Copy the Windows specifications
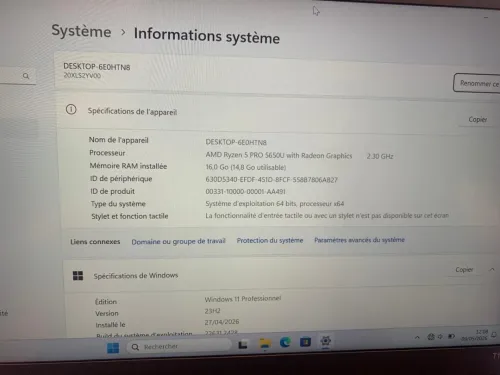 click(464, 269)
